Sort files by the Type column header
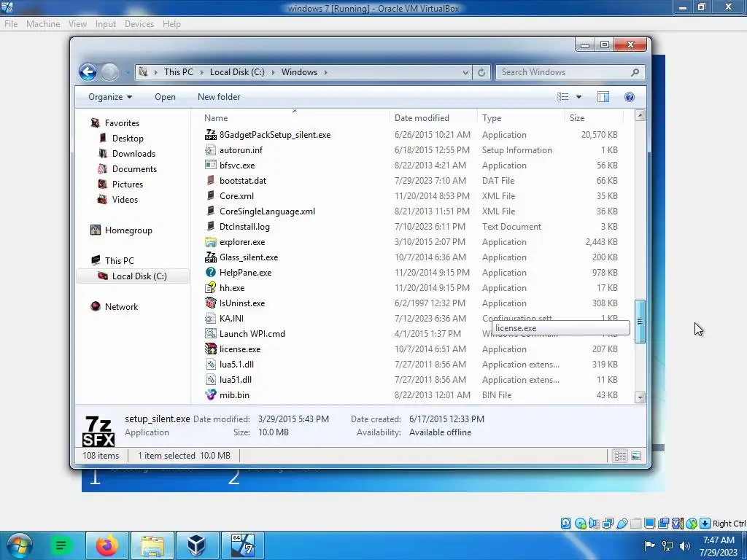The width and height of the screenshot is (747, 560). [x=521, y=117]
